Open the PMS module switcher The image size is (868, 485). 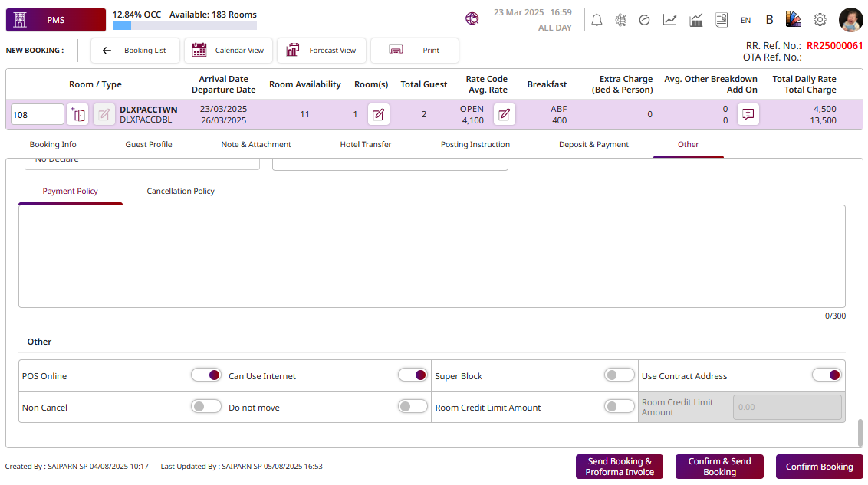[55, 20]
